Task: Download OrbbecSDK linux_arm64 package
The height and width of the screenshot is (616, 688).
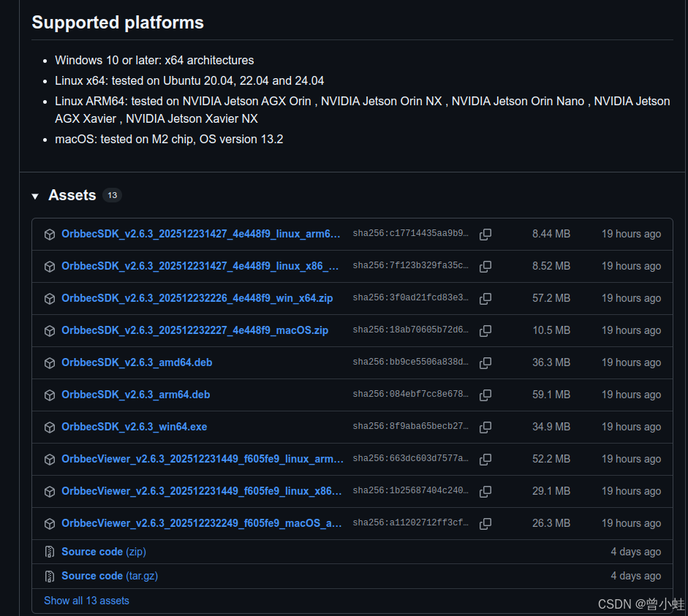Action: [x=201, y=234]
